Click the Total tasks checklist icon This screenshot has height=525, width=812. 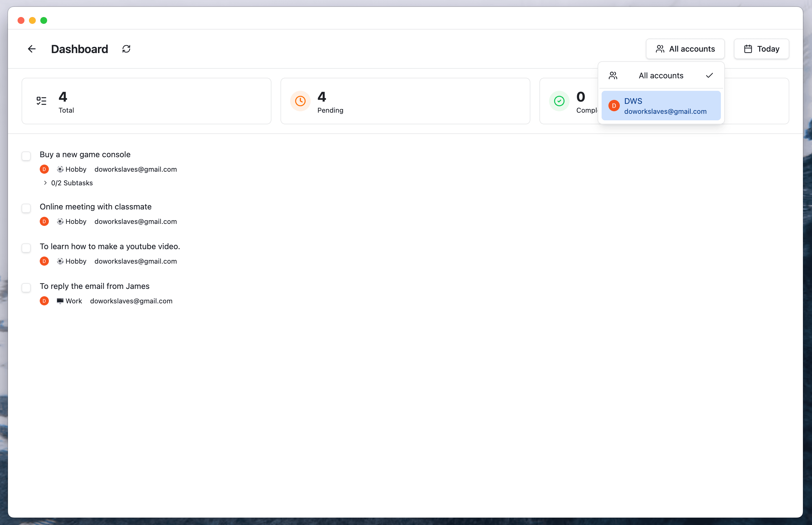tap(41, 101)
